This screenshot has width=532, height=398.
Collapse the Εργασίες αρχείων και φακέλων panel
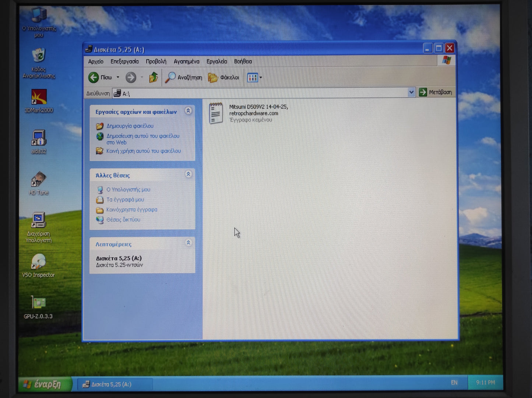pyautogui.click(x=188, y=111)
